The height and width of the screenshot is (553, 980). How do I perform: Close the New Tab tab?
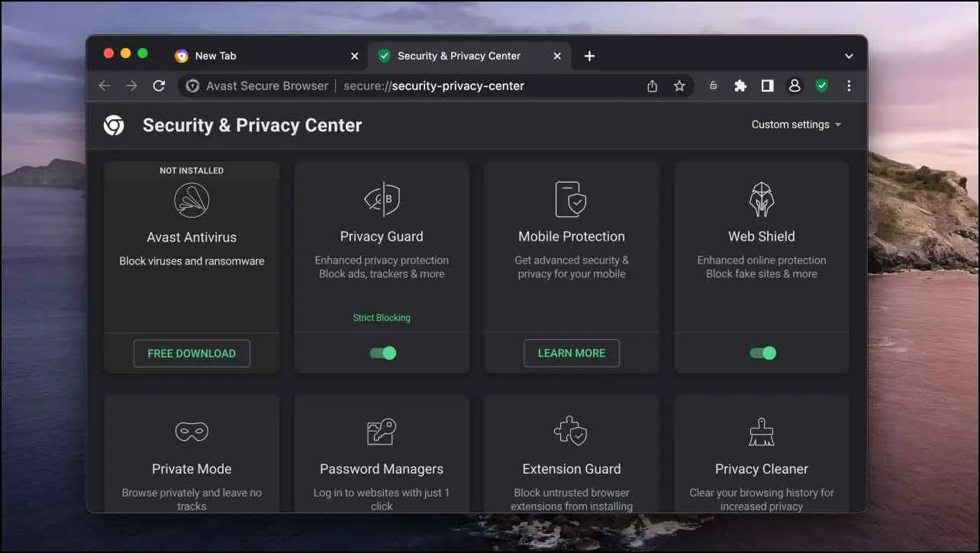point(354,56)
